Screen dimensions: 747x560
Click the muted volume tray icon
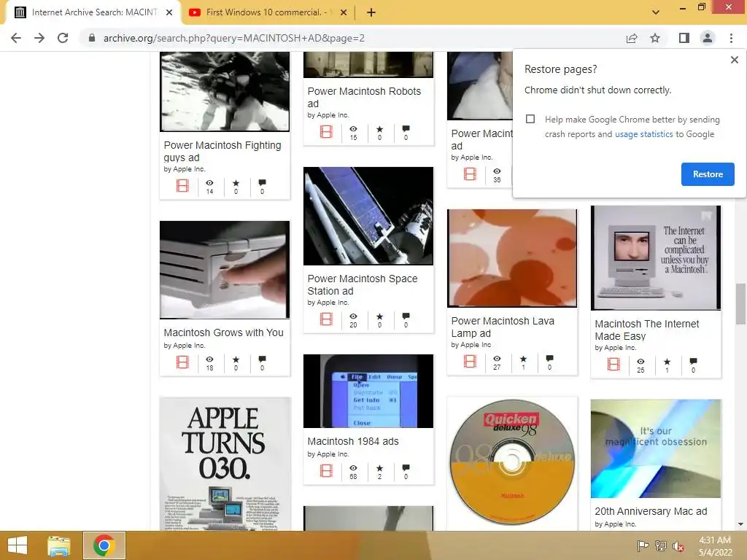point(678,546)
